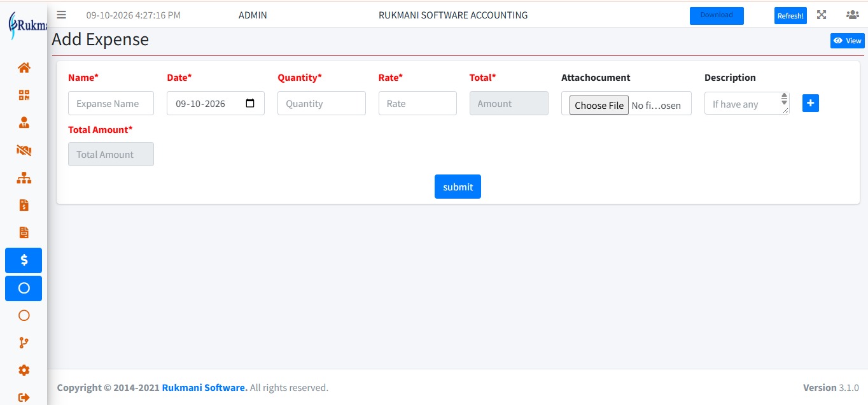Screen dimensions: 868x405
Task: Click the Rukmani logo in sidebar
Action: (x=27, y=27)
